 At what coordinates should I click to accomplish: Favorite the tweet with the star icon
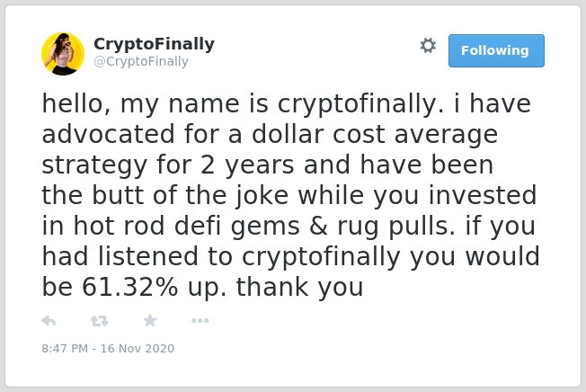pyautogui.click(x=150, y=320)
